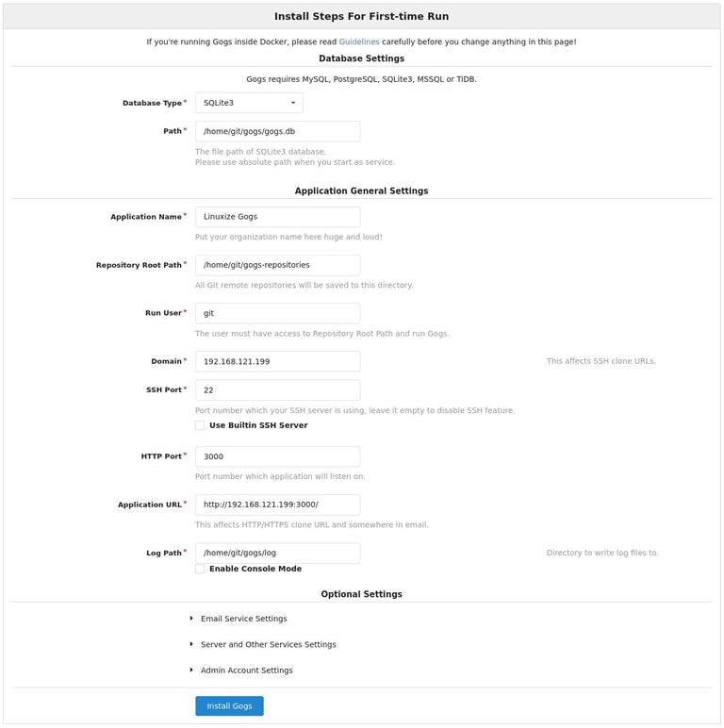Click the Install Gogs button

229,706
